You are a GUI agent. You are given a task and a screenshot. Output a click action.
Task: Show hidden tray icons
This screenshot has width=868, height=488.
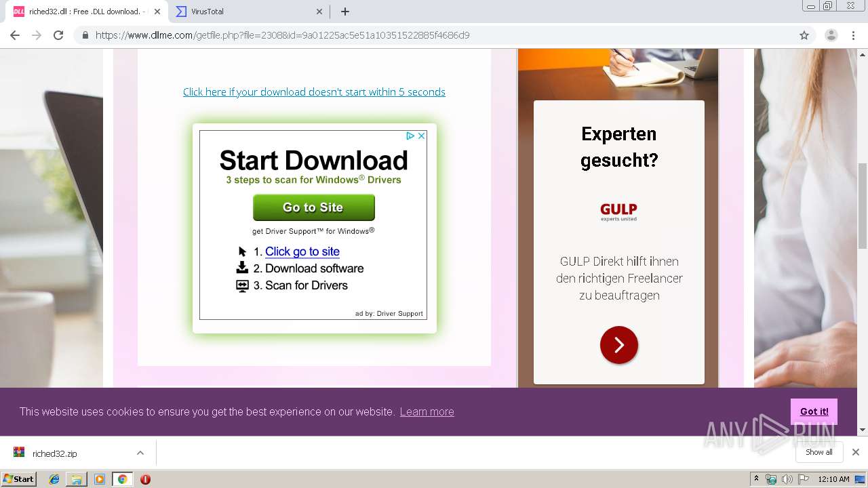[x=757, y=479]
